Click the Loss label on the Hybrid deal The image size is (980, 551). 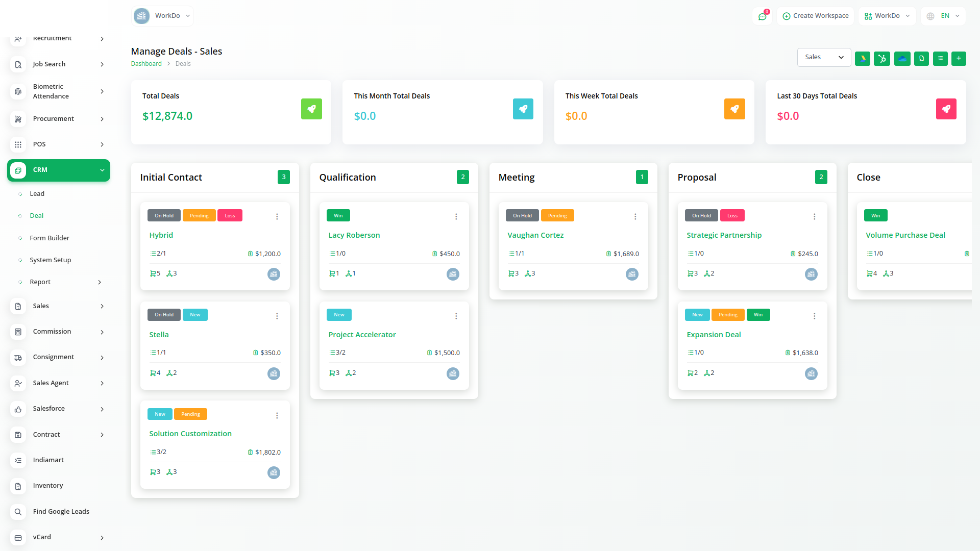[230, 216]
